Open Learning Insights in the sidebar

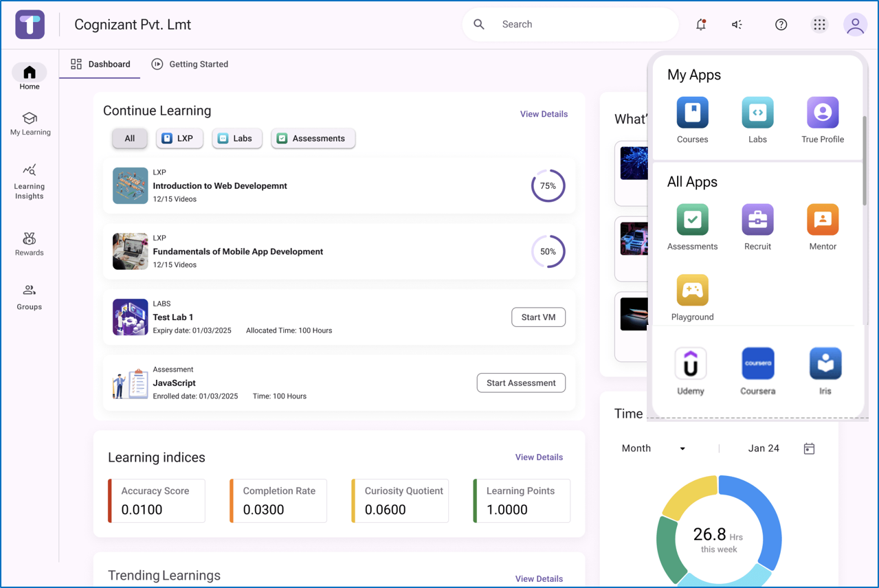30,181
